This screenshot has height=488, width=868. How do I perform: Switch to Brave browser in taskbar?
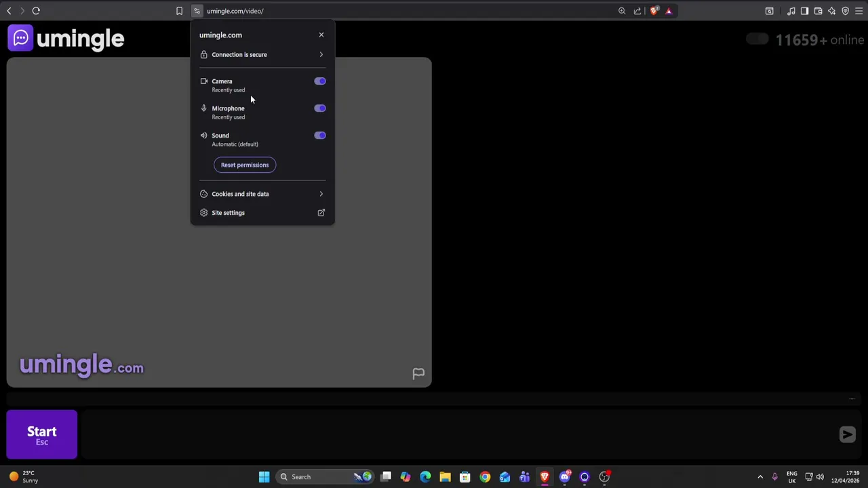coord(545,476)
